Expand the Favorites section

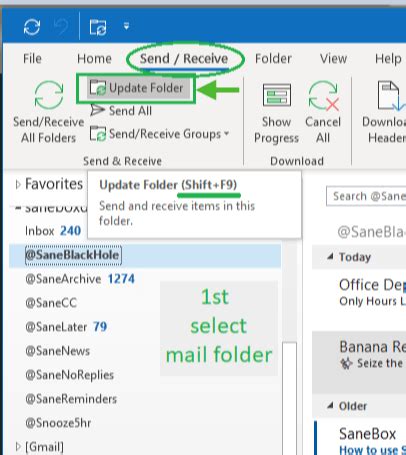pyautogui.click(x=18, y=184)
